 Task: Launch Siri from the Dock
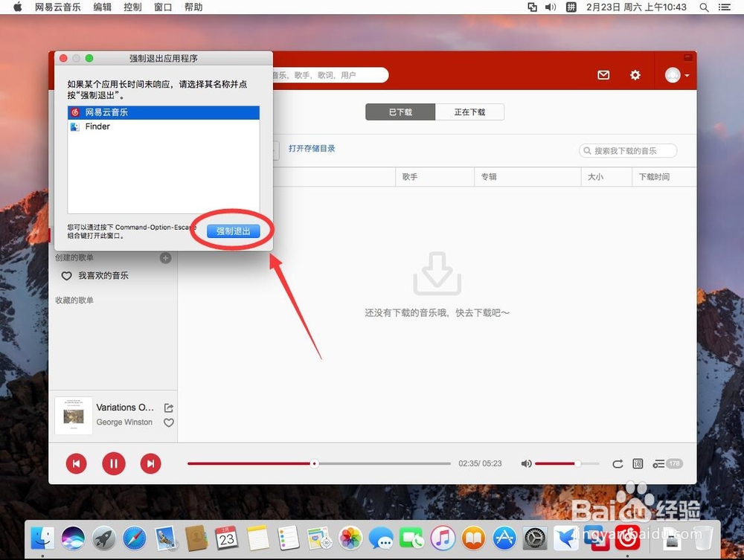tap(73, 538)
